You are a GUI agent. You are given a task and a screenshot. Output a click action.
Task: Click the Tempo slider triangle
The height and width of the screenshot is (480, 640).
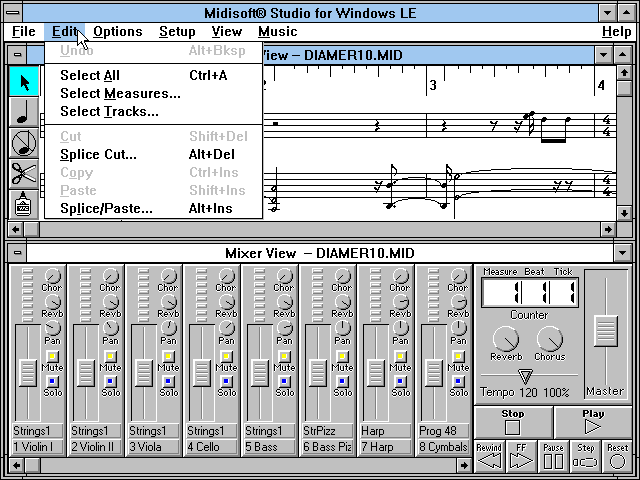tap(525, 376)
